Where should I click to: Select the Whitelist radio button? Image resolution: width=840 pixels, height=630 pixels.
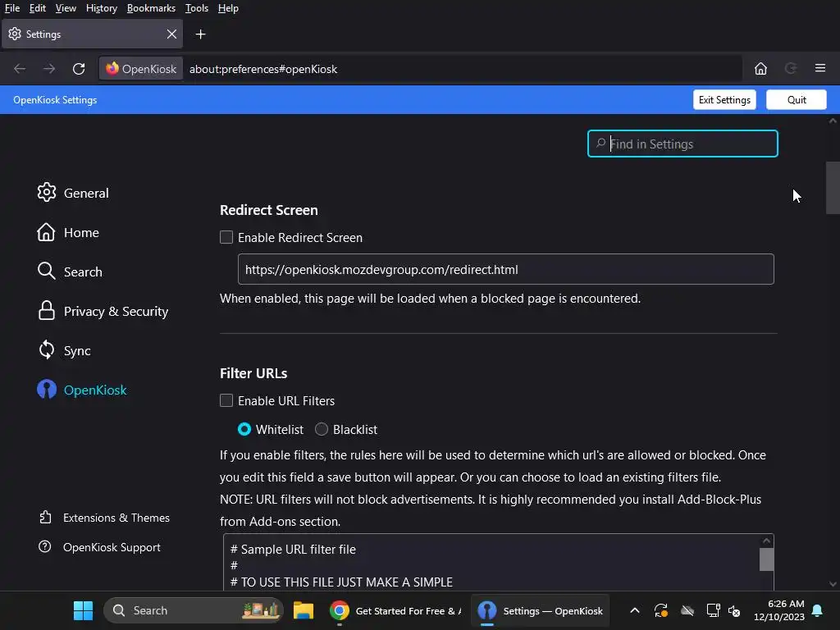(244, 429)
